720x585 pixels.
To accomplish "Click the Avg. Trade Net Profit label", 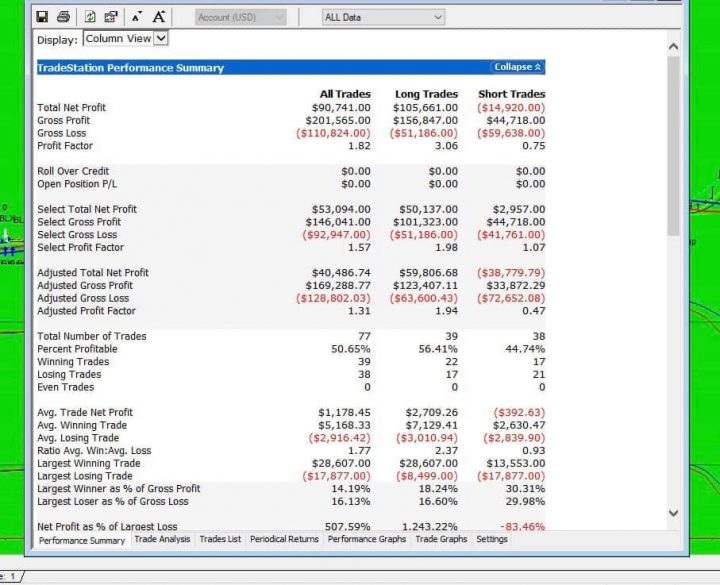I will tap(85, 412).
